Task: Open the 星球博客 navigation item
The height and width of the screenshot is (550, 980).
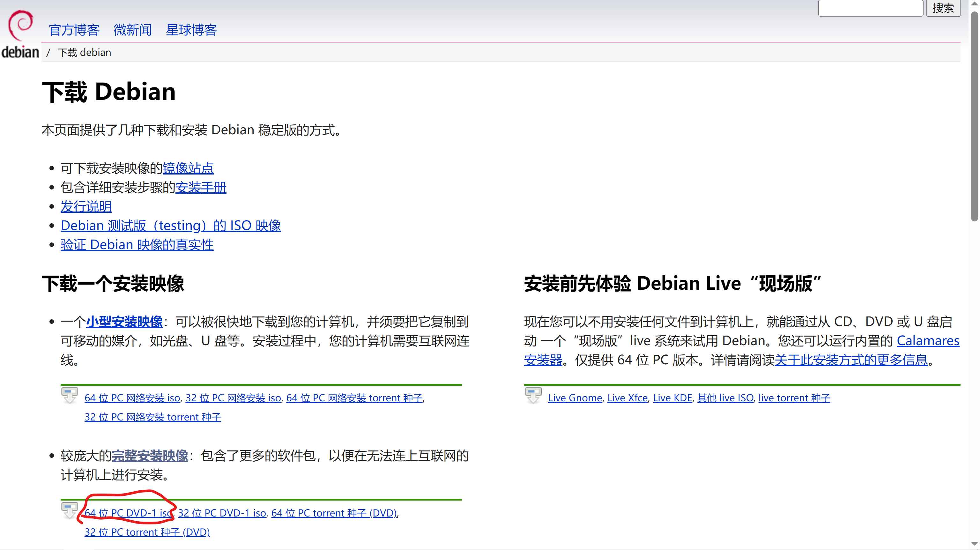Action: pos(191,30)
